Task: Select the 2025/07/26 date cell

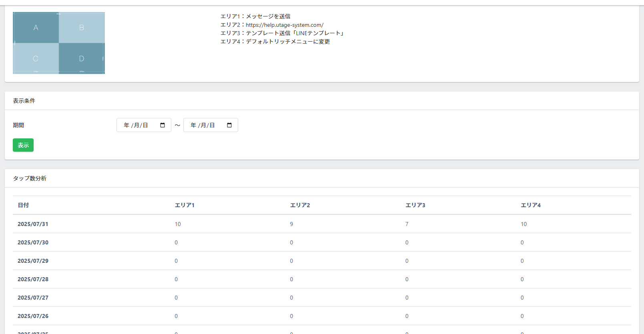Action: point(33,316)
